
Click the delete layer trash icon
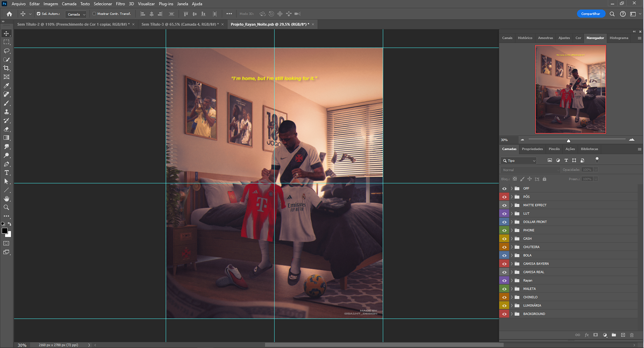632,335
